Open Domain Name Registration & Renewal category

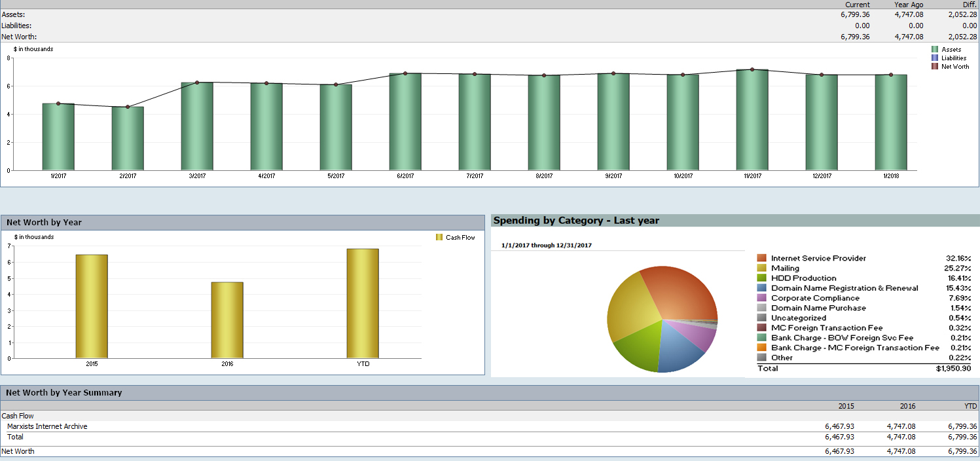(844, 288)
